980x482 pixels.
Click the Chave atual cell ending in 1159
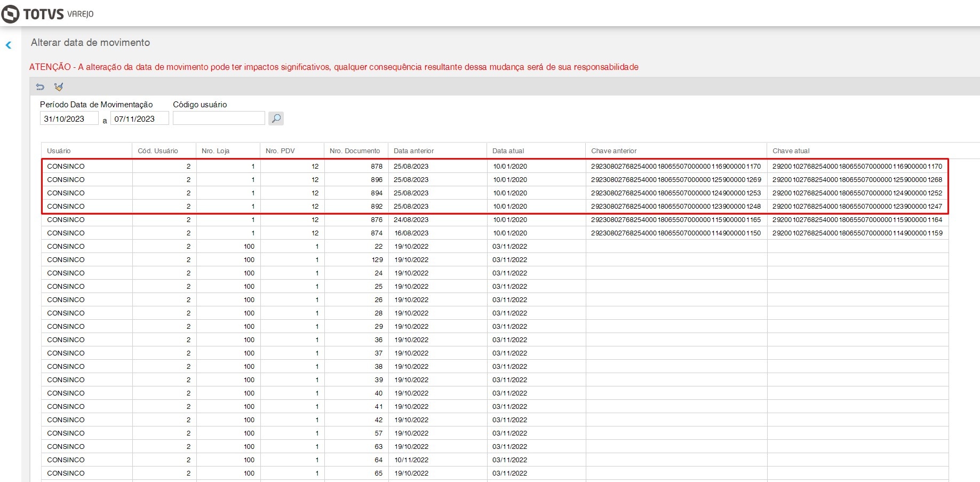(858, 233)
